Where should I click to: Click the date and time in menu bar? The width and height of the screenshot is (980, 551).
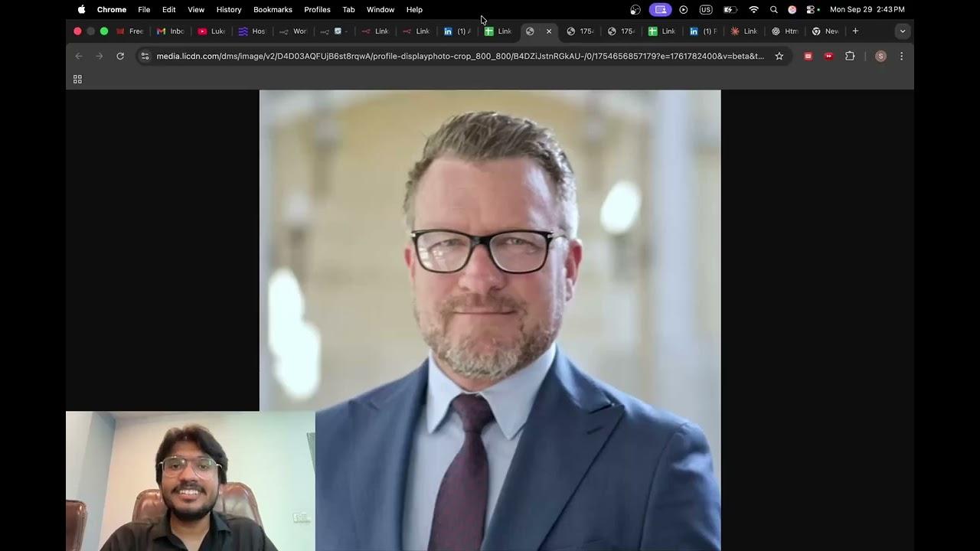pos(867,10)
